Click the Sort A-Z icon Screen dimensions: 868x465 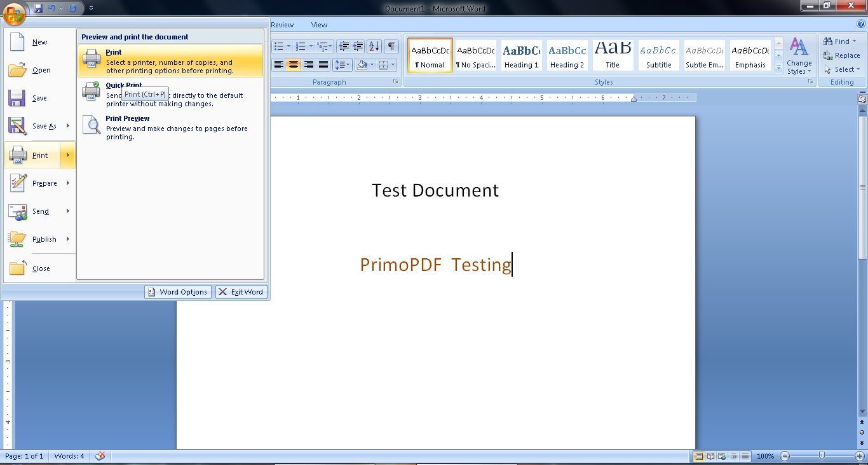(x=374, y=46)
